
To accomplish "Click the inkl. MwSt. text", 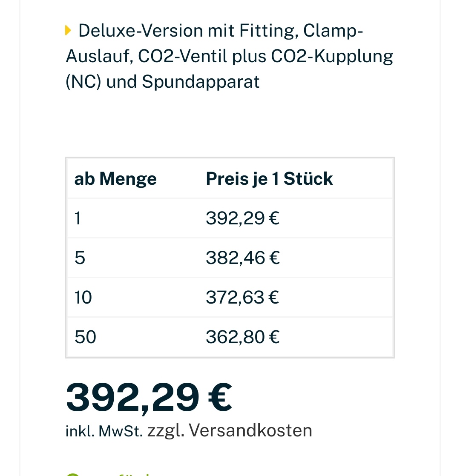I will pos(104,431).
